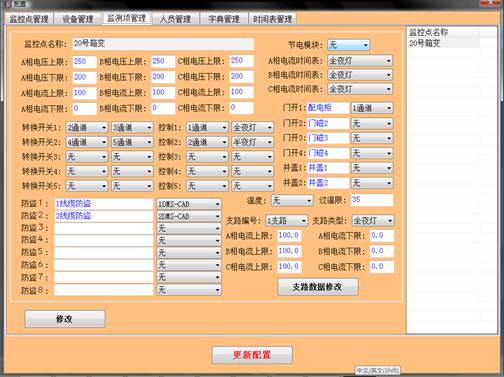Click the red 更新配置 button

[252, 355]
